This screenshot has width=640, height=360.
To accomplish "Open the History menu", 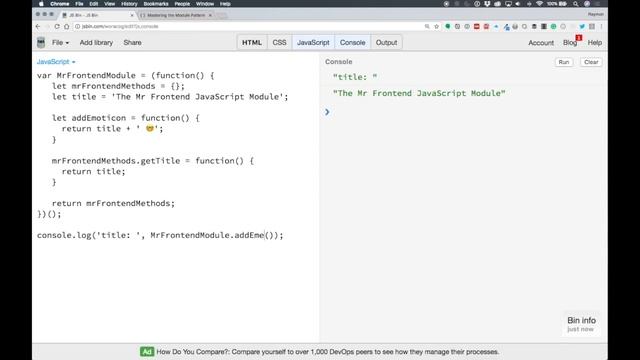I will point(129,4).
